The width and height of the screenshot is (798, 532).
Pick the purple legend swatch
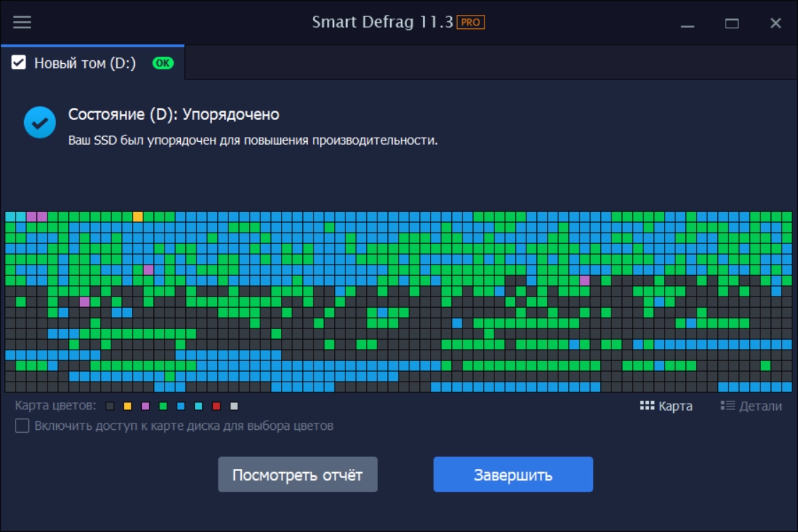[145, 406]
